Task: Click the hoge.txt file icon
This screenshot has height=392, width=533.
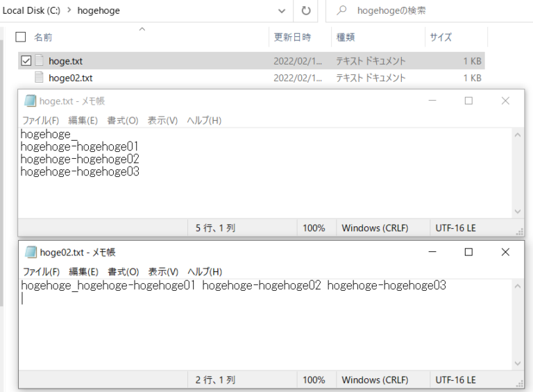Action: pyautogui.click(x=40, y=60)
